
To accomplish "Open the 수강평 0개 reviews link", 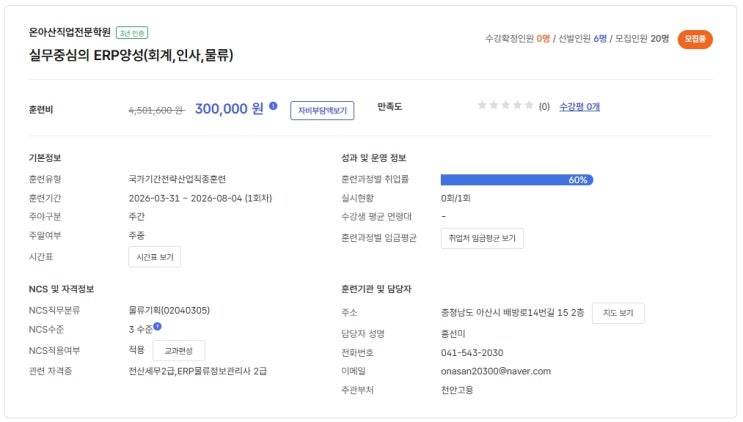I will 579,106.
